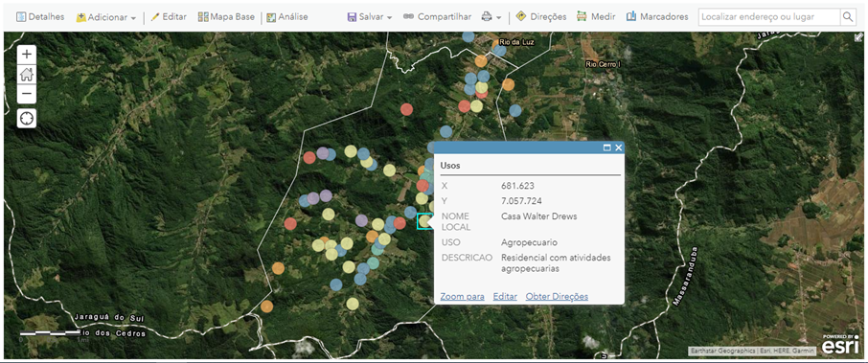This screenshot has width=868, height=363.
Task: Click the Análise toolbar button
Action: click(286, 17)
